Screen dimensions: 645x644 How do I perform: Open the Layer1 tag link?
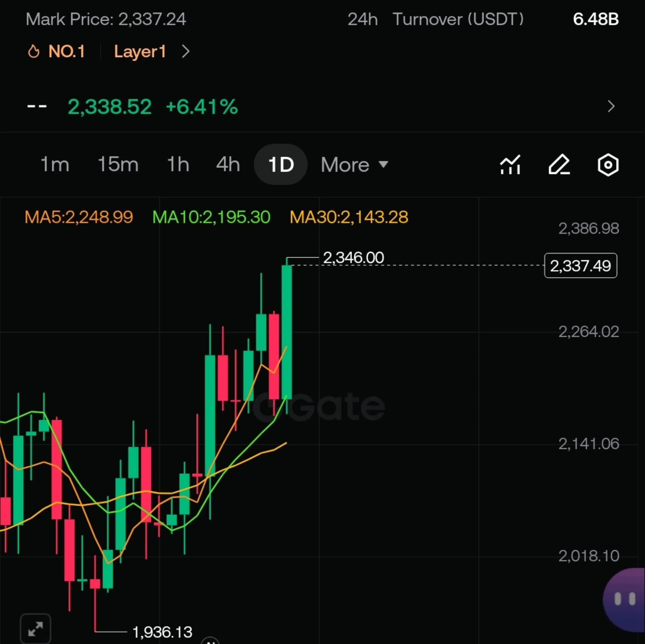point(140,52)
